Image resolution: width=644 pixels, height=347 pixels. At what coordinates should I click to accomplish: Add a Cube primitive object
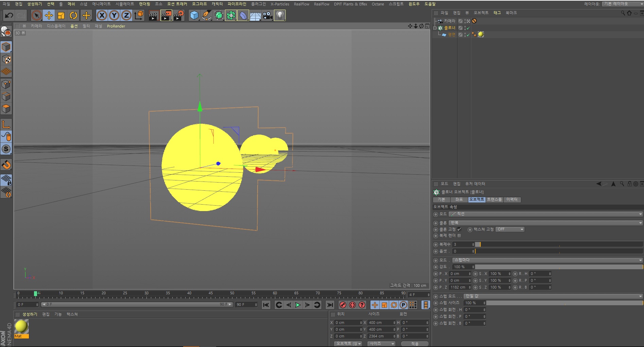coord(194,15)
